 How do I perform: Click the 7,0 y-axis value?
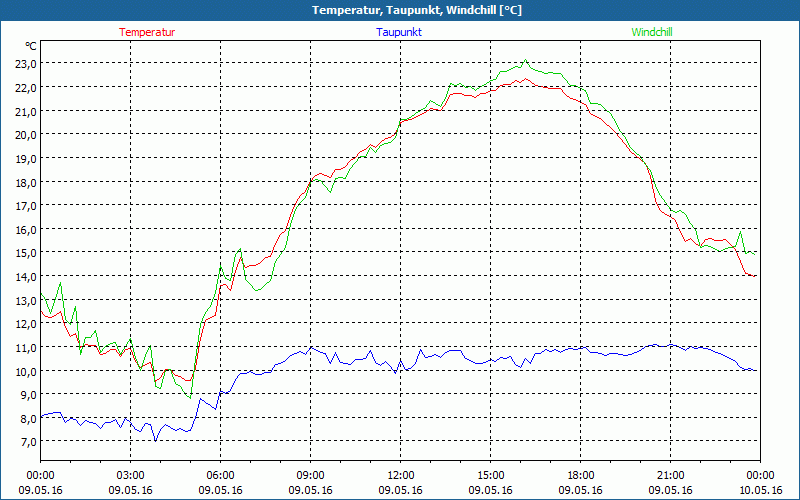(28, 442)
